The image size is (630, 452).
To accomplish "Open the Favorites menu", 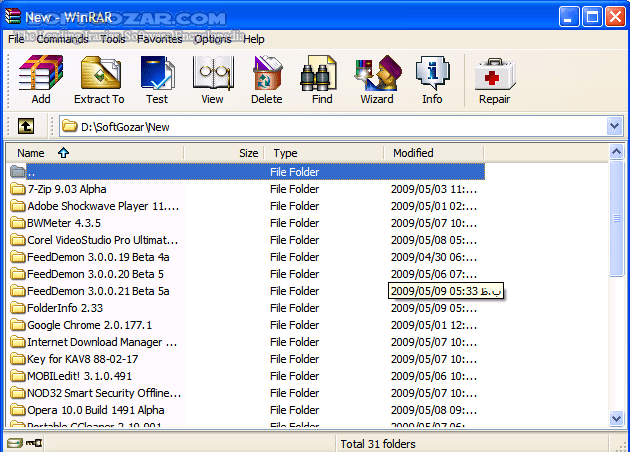I will tap(160, 39).
